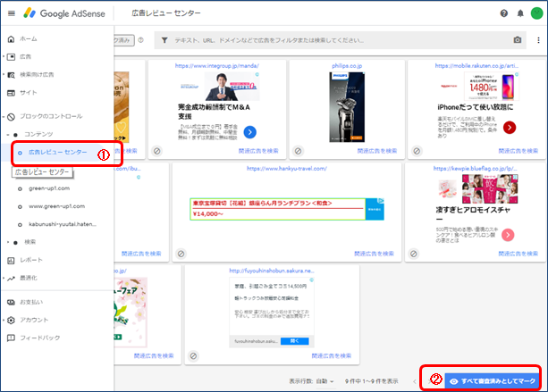Viewport: 548px width, 392px height.
Task: Click 関連広告を検索 on the hankyu-travel card
Action: tap(374, 254)
